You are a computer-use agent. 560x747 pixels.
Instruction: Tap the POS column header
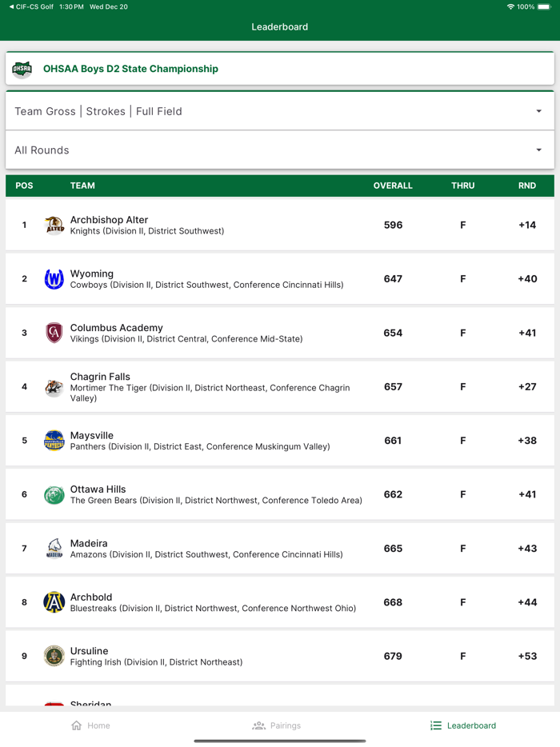tap(24, 186)
